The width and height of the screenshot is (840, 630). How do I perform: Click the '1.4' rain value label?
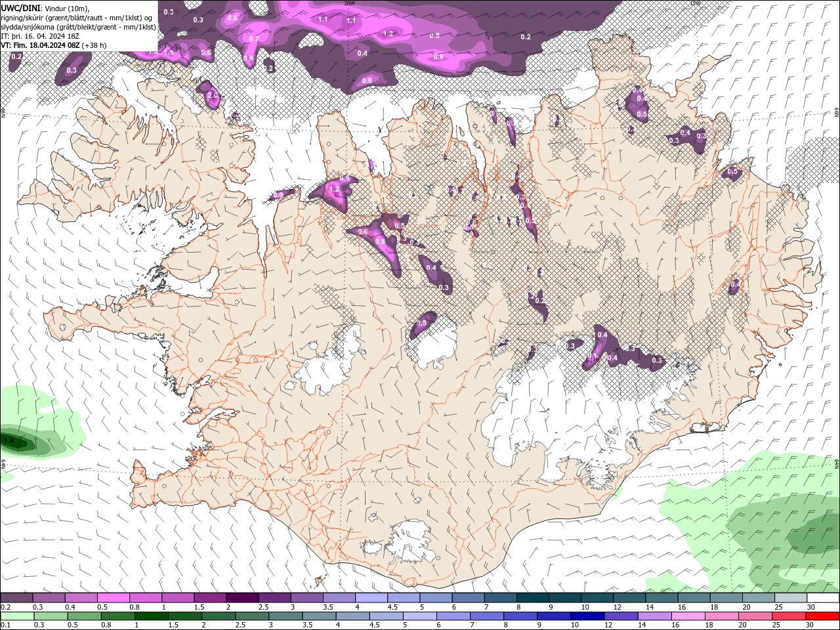coord(9,440)
